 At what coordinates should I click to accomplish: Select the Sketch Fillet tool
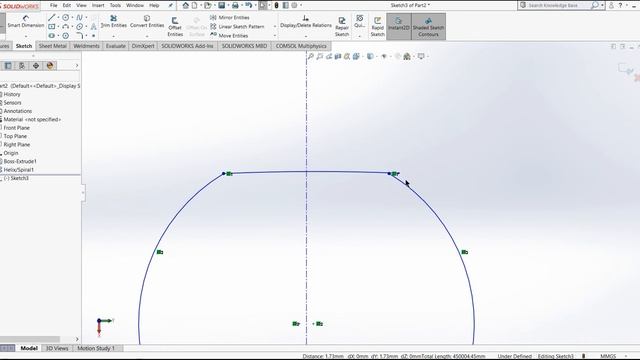[79, 36]
